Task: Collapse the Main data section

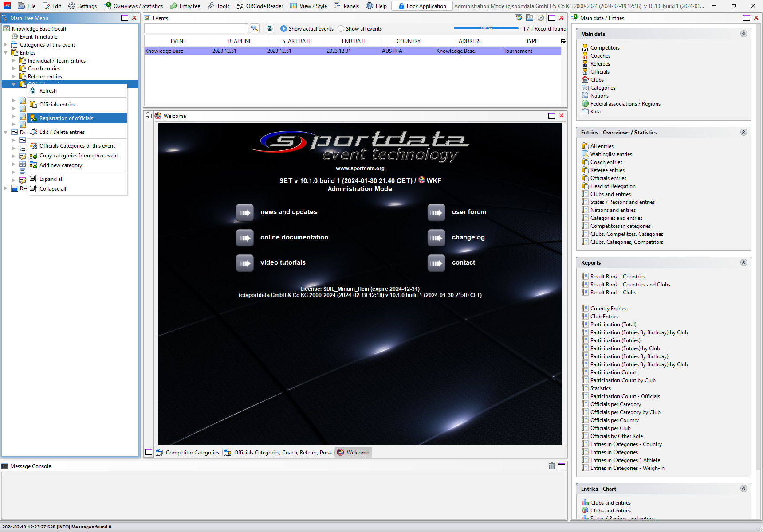Action: [743, 34]
